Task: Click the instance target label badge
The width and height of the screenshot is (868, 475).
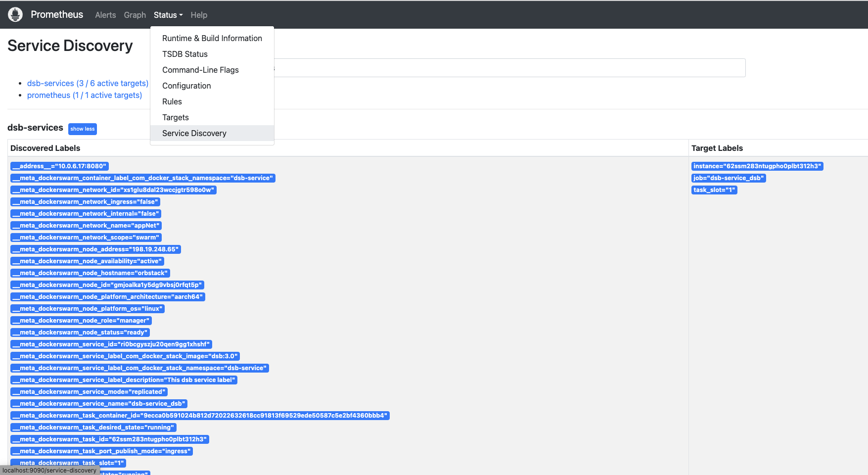Action: pos(757,166)
